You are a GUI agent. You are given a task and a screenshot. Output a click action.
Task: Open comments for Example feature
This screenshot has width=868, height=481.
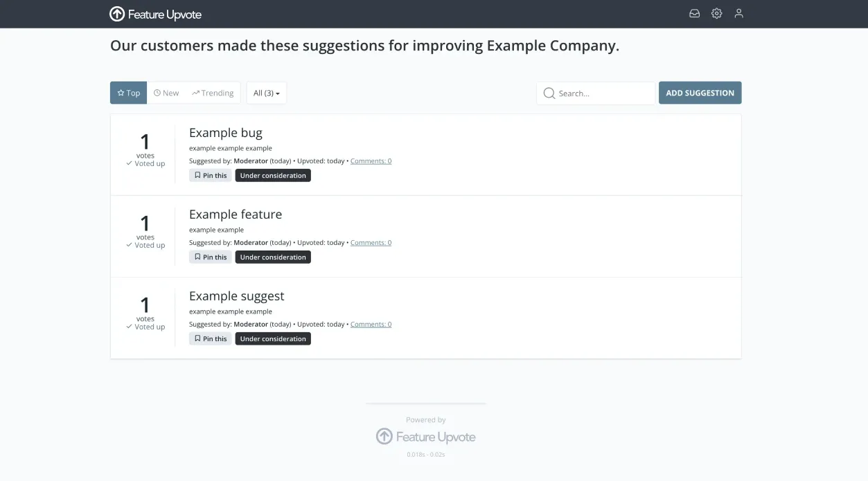tap(371, 242)
